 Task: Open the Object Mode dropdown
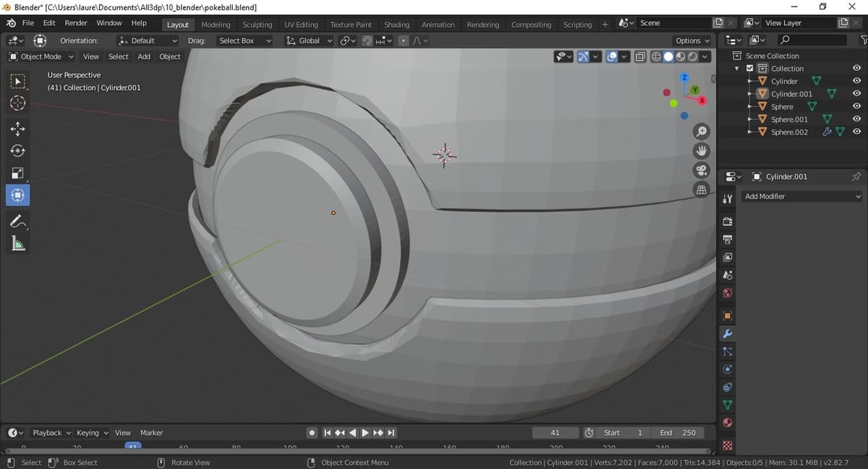pyautogui.click(x=41, y=56)
